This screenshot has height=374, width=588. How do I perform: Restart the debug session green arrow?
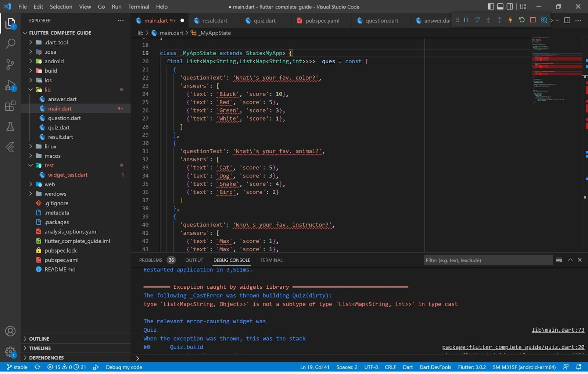pos(521,20)
